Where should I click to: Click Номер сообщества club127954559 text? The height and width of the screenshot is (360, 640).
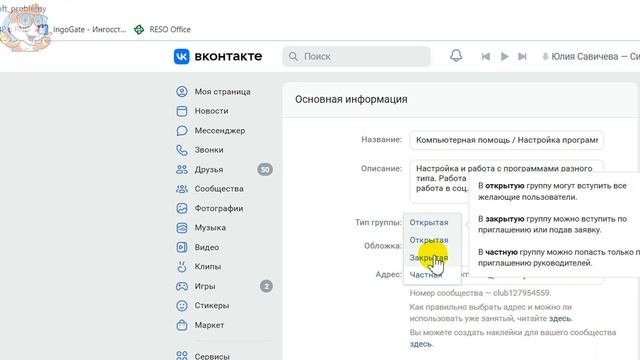coord(480,293)
